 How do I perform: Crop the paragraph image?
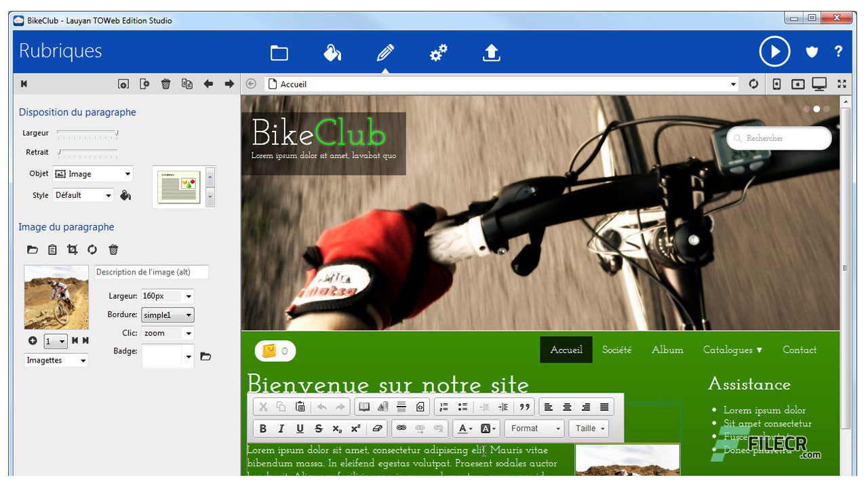(x=72, y=250)
